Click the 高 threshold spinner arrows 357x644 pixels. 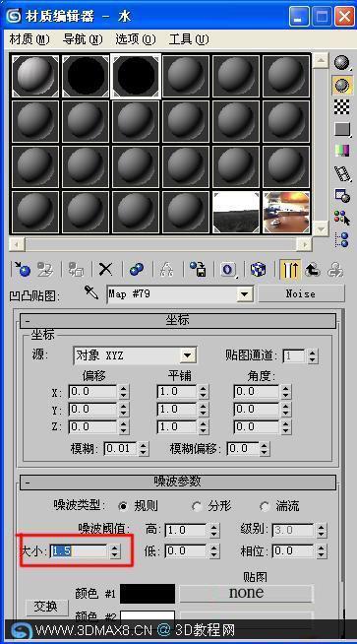click(213, 530)
